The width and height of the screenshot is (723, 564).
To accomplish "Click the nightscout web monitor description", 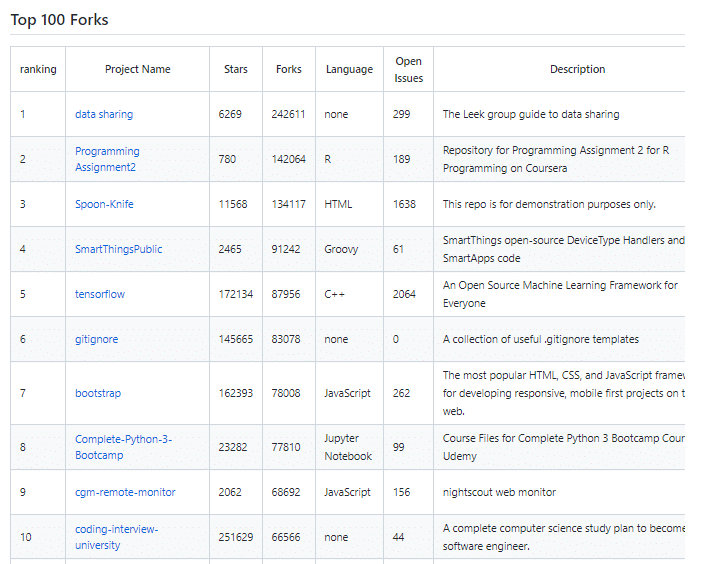I will 499,492.
